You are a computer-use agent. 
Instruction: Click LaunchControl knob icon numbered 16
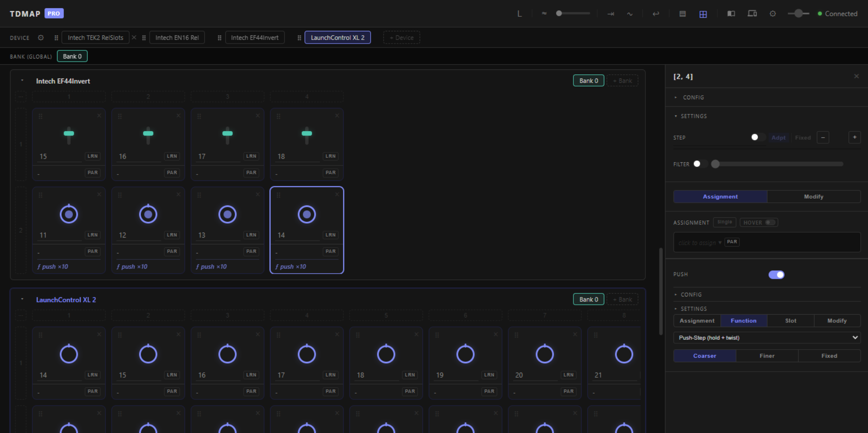228,354
